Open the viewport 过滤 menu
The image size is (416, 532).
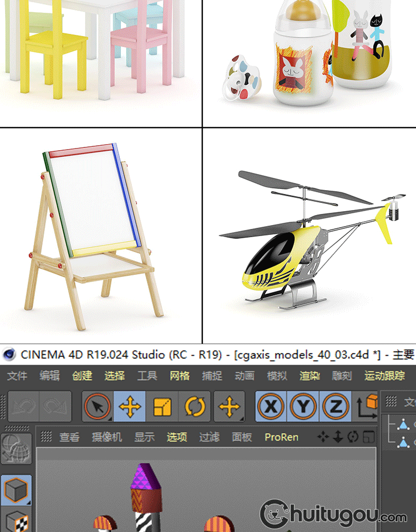[209, 437]
